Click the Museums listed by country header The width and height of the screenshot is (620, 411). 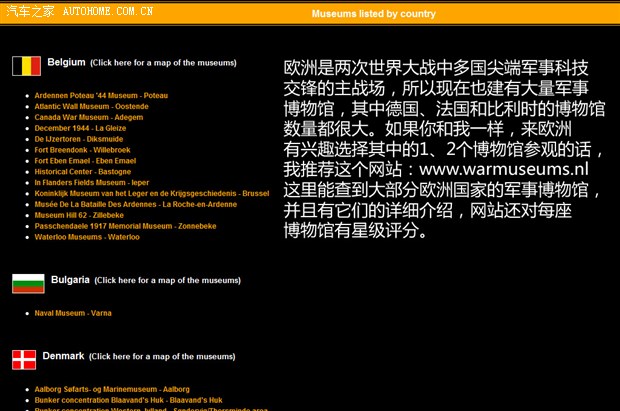(373, 14)
